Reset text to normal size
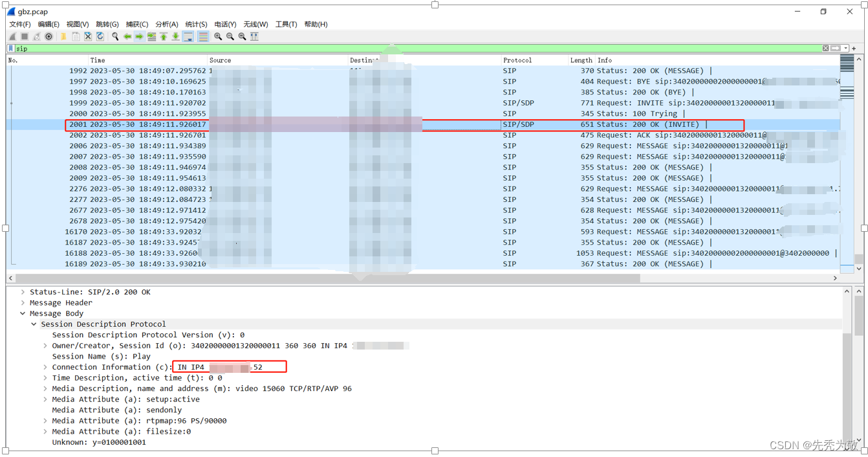Screen dimensions: 868x457 point(242,37)
